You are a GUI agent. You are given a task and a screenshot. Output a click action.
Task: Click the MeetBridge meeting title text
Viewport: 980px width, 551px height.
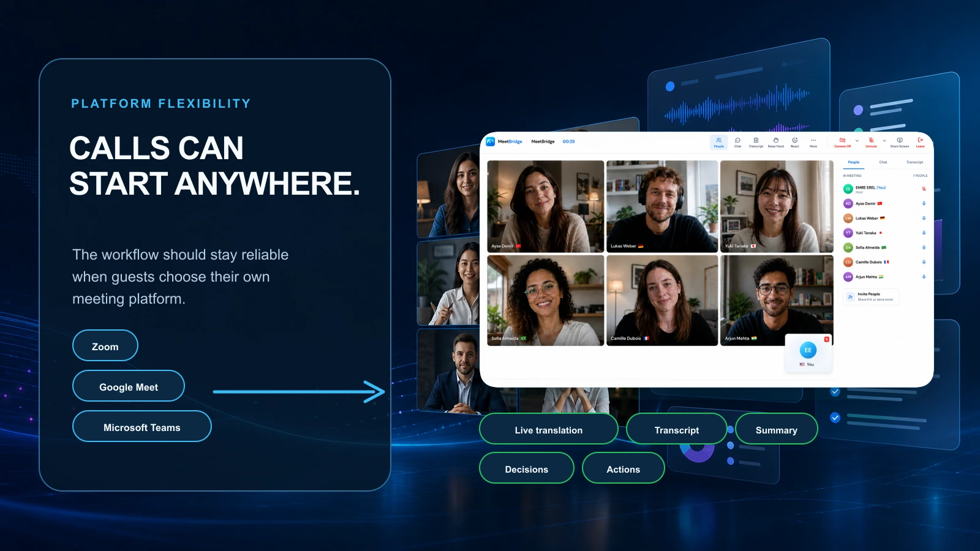[x=543, y=141]
